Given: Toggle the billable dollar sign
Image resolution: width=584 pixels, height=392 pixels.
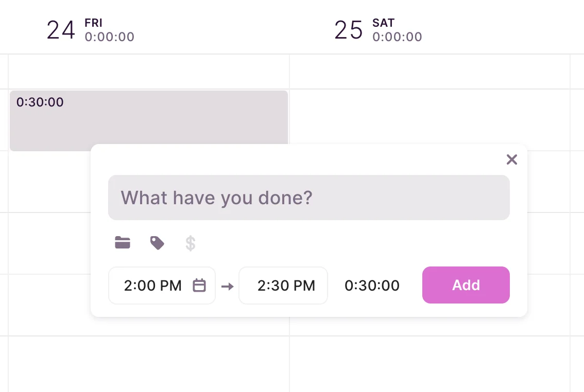Looking at the screenshot, I should (191, 243).
